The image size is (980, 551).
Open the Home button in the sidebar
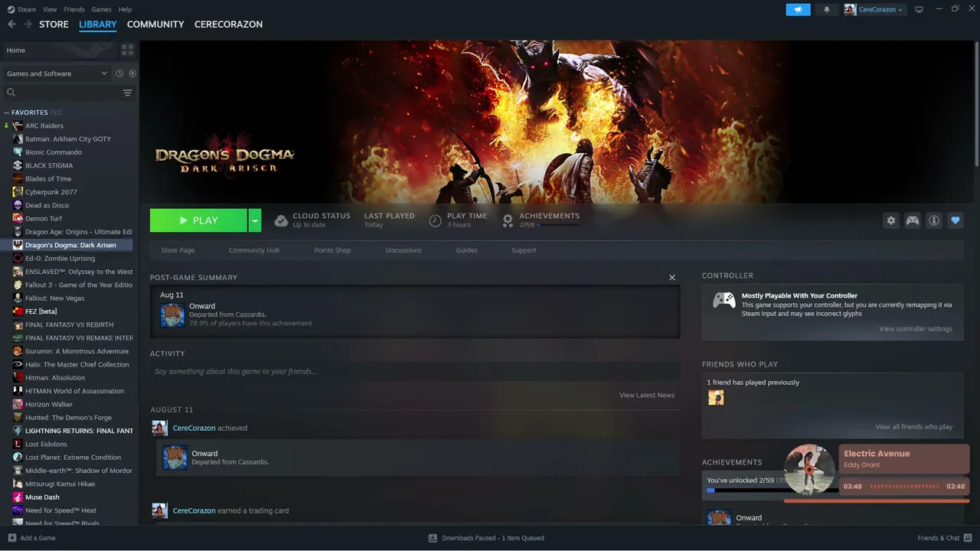58,50
